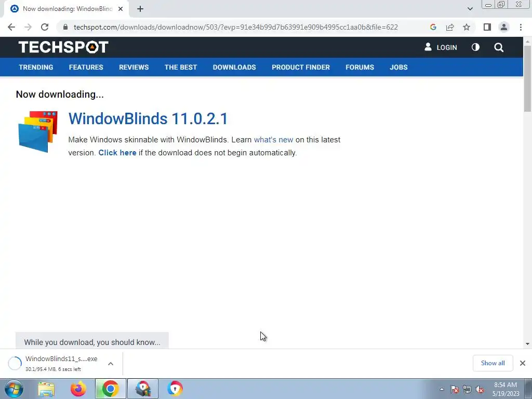This screenshot has width=532, height=399.
Task: Click the page vertical scrollbar thumb
Action: [527, 78]
